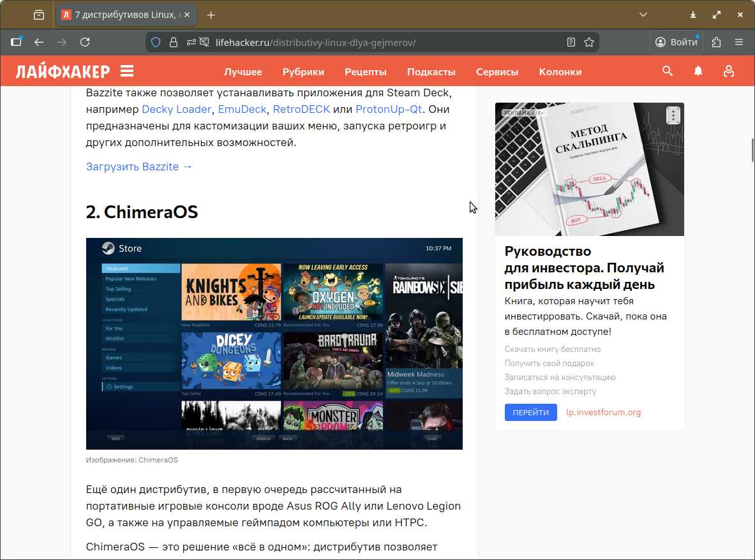Open the ad options three-dot menu
755x560 pixels.
click(x=673, y=115)
